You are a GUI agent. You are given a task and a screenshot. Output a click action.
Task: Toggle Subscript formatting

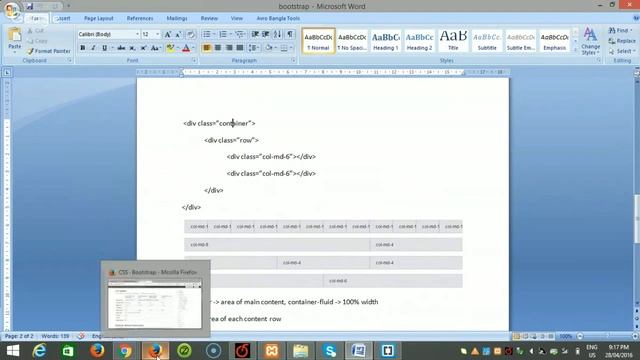tap(132, 48)
